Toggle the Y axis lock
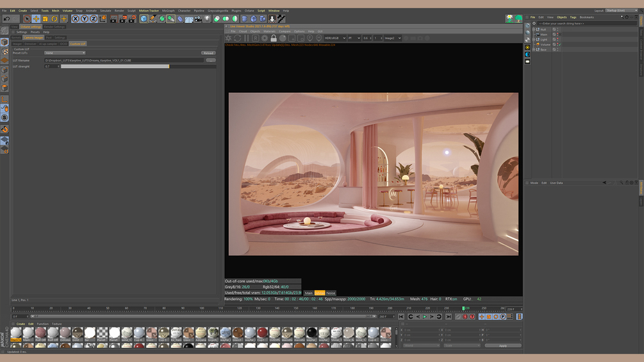 point(84,19)
